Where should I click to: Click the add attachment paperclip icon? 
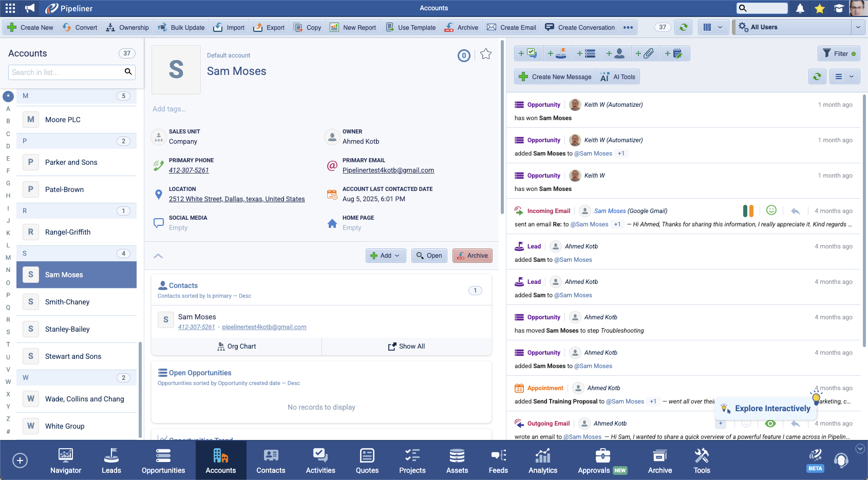645,53
